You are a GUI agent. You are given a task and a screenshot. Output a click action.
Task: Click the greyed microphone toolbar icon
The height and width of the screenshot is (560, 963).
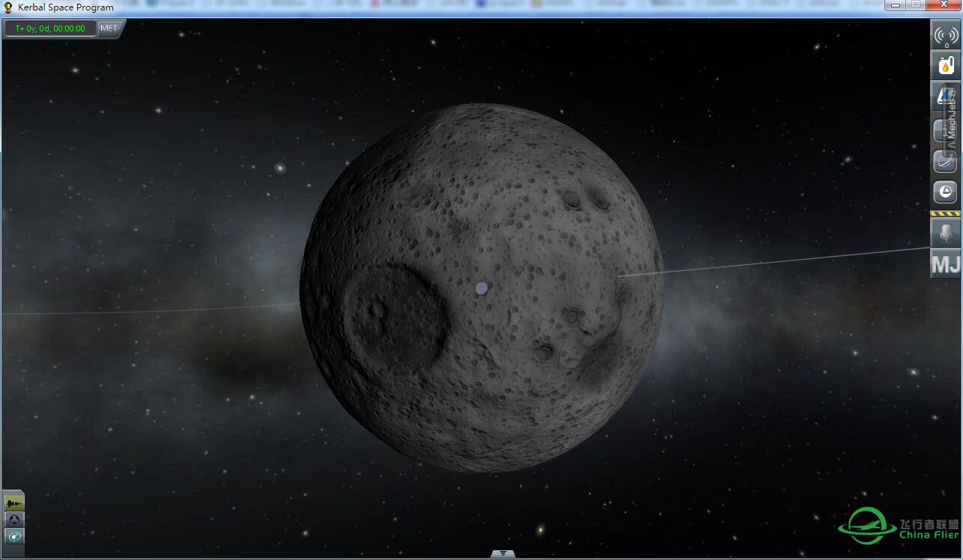coord(945,234)
